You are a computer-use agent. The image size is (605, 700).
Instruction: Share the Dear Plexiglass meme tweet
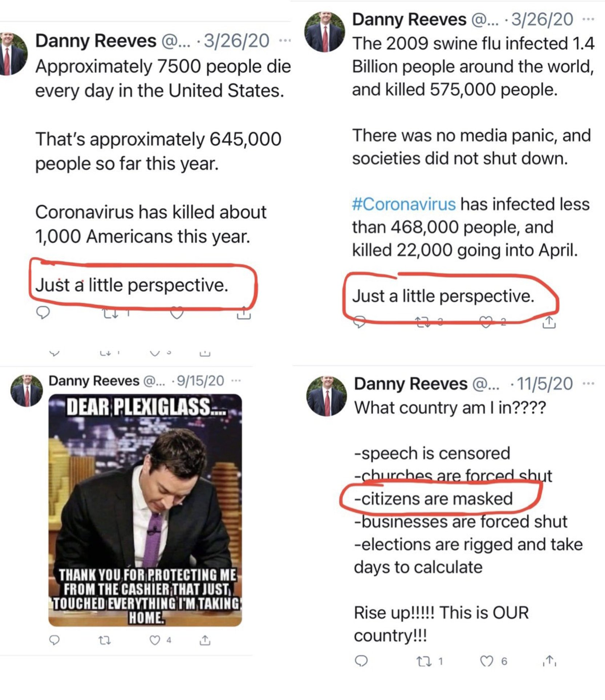tap(205, 640)
